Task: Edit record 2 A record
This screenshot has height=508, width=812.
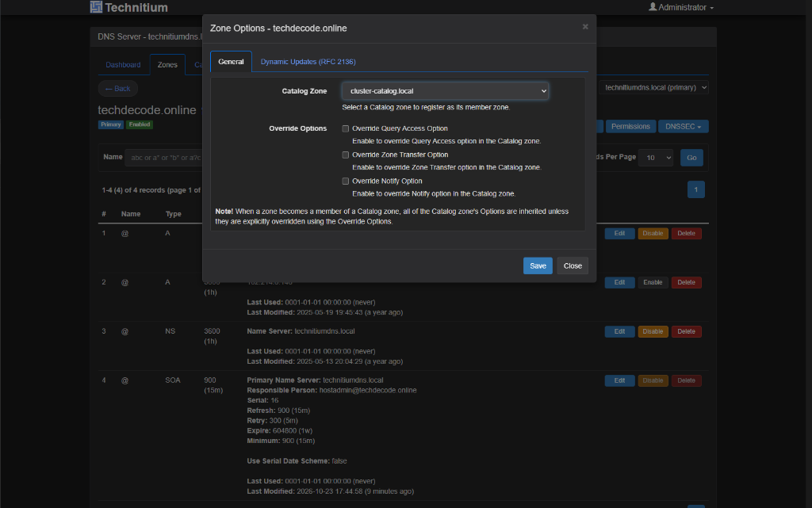Action: pos(619,282)
